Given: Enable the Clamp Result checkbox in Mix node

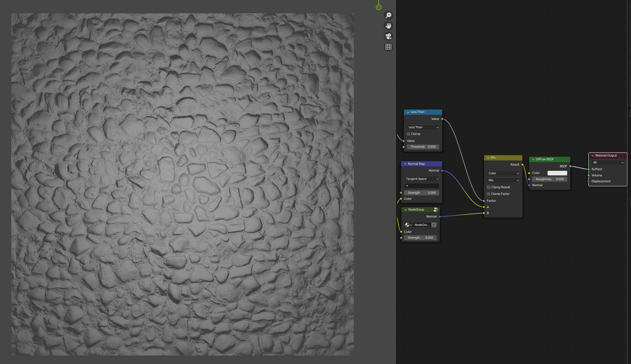Looking at the screenshot, I should 489,187.
